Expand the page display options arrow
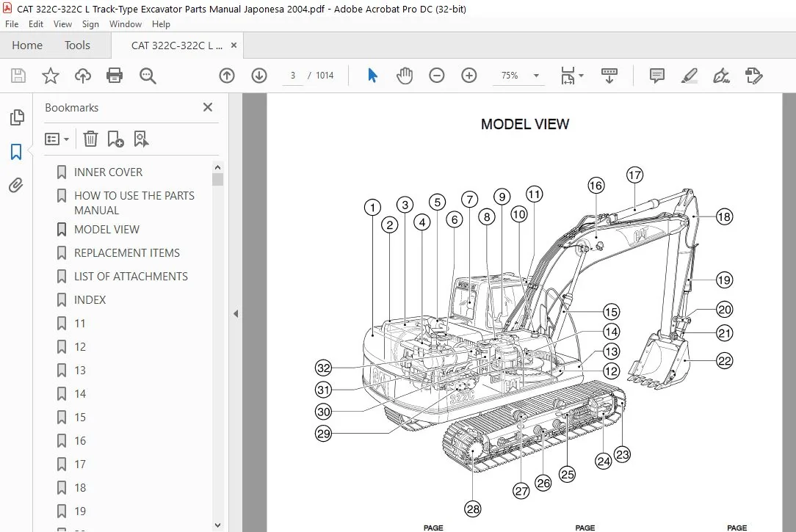Screen dimensions: 796x532 click(582, 76)
